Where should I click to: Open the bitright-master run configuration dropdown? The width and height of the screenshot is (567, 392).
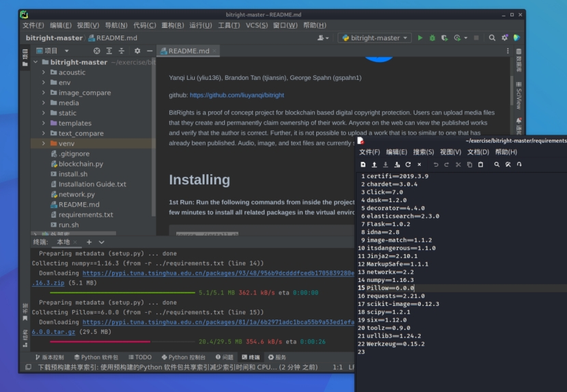pyautogui.click(x=374, y=38)
